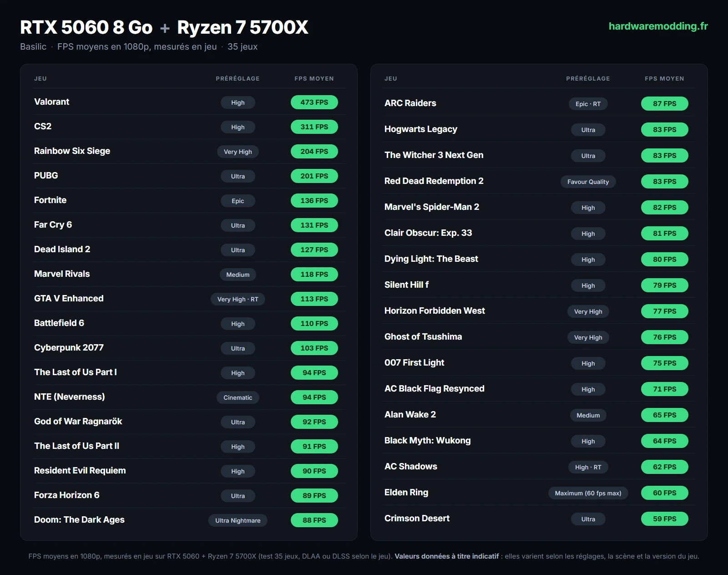
Task: Click the 89 FPS value
Action: coord(314,496)
